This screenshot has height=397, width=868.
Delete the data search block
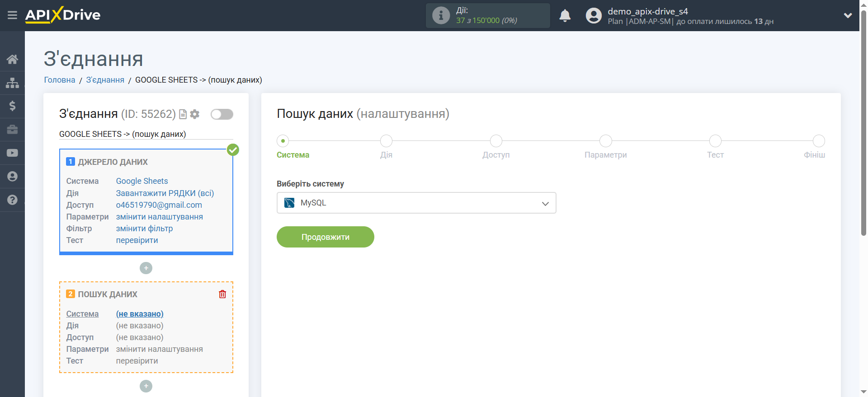click(222, 294)
